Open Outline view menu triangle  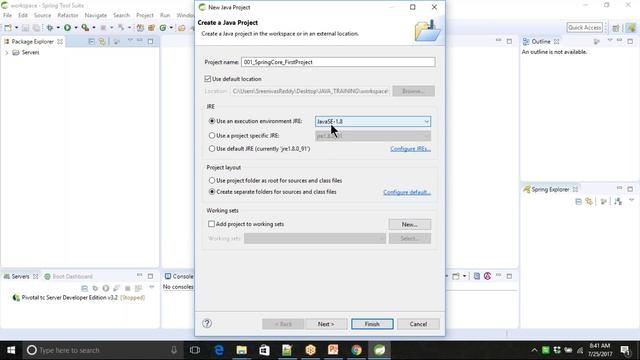coord(610,41)
